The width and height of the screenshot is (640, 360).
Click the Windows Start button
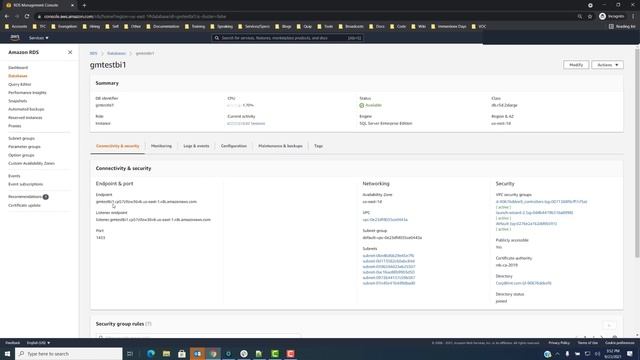pyautogui.click(x=7, y=353)
